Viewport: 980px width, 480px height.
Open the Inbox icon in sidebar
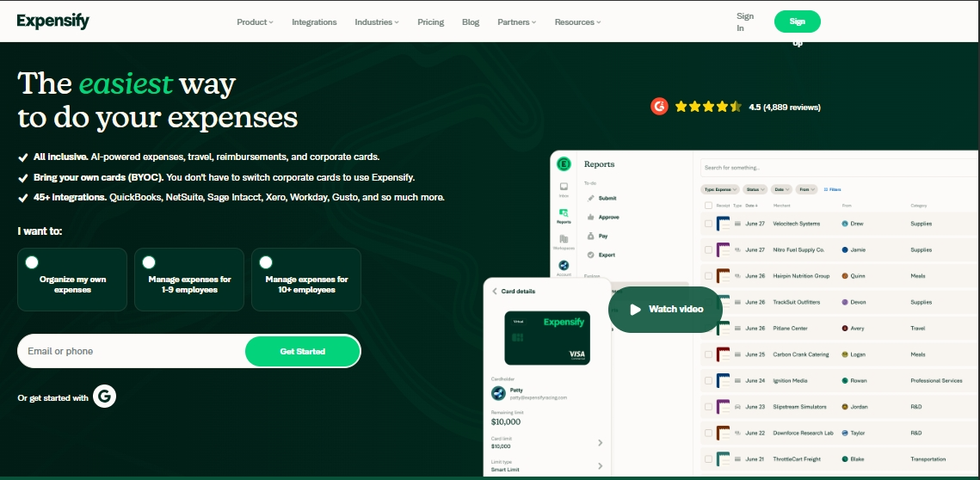tap(564, 187)
